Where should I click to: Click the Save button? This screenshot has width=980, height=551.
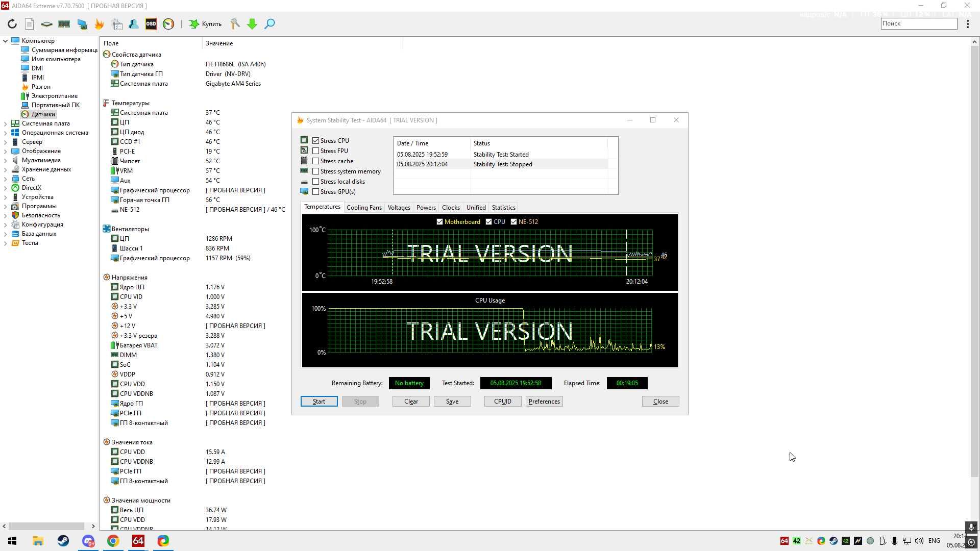pos(452,402)
